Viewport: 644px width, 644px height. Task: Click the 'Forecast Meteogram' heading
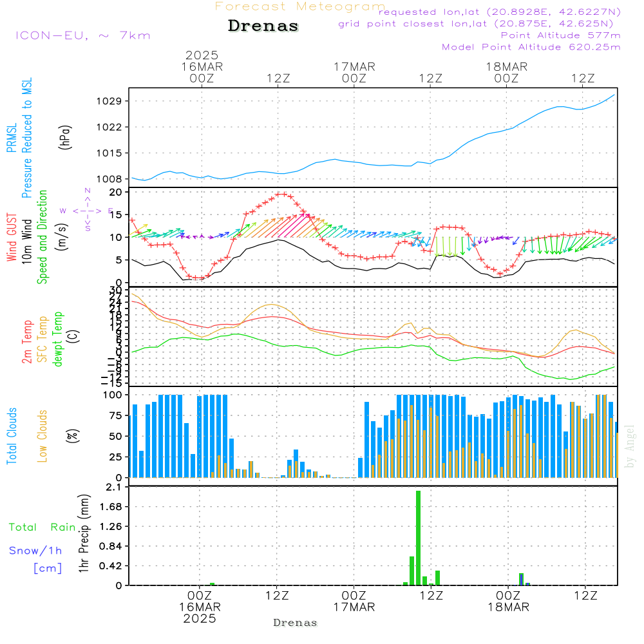(300, 6)
